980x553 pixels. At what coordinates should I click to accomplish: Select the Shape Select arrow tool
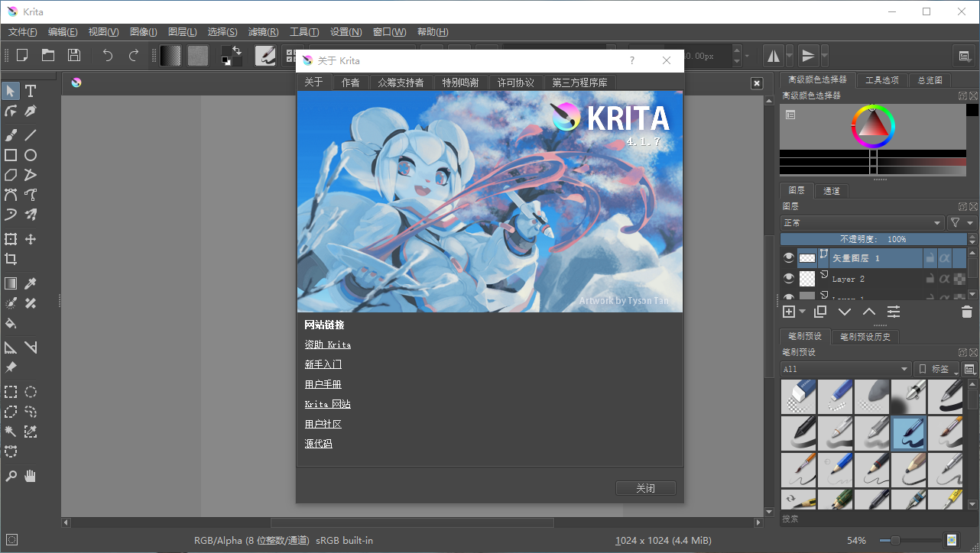11,92
